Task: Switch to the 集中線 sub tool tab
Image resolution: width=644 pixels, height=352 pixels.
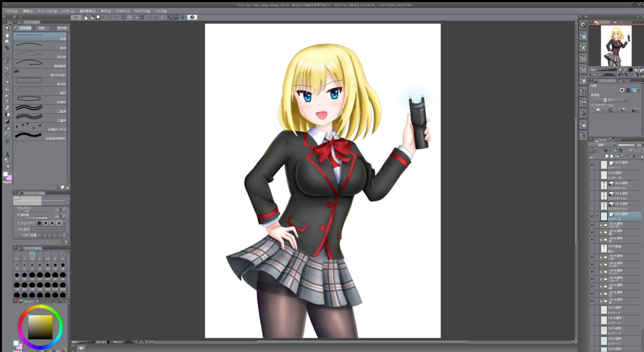Action: pyautogui.click(x=61, y=28)
